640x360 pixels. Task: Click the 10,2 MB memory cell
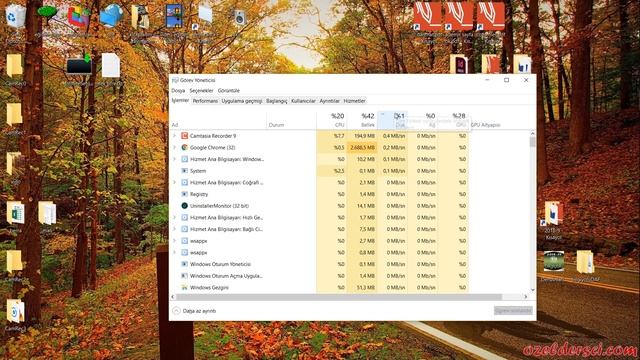[x=362, y=159]
